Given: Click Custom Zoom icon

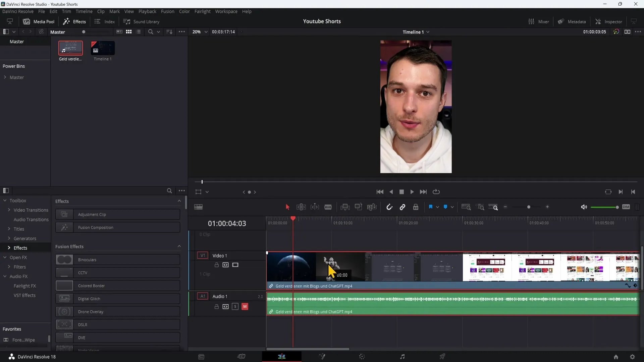Looking at the screenshot, I should (x=493, y=207).
